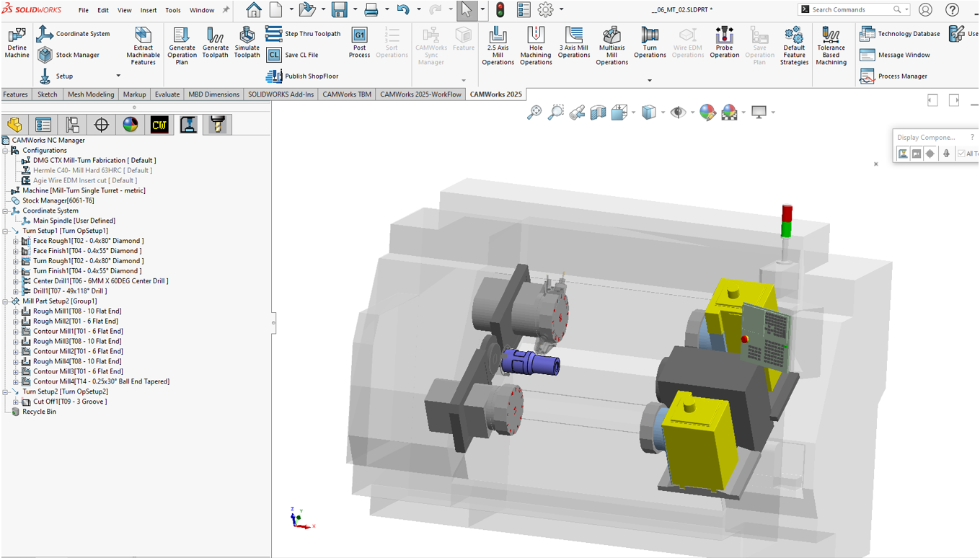The width and height of the screenshot is (980, 558).
Task: Open the Insert menu
Action: coord(149,10)
